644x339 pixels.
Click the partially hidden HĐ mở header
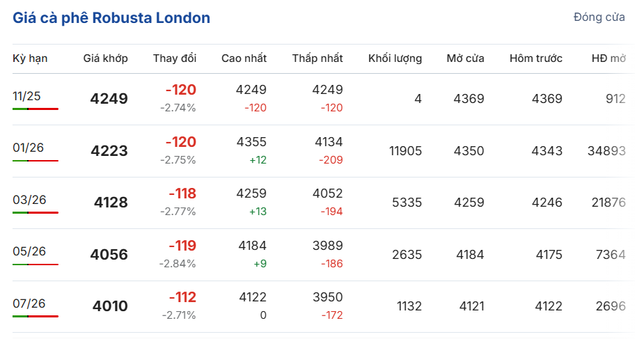pyautogui.click(x=608, y=58)
